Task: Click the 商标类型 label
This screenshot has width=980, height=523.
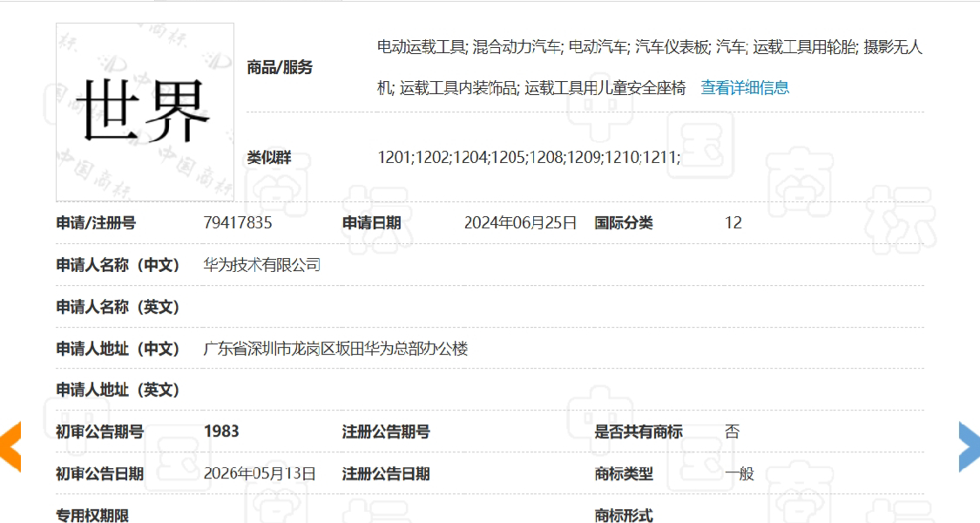Action: point(623,473)
